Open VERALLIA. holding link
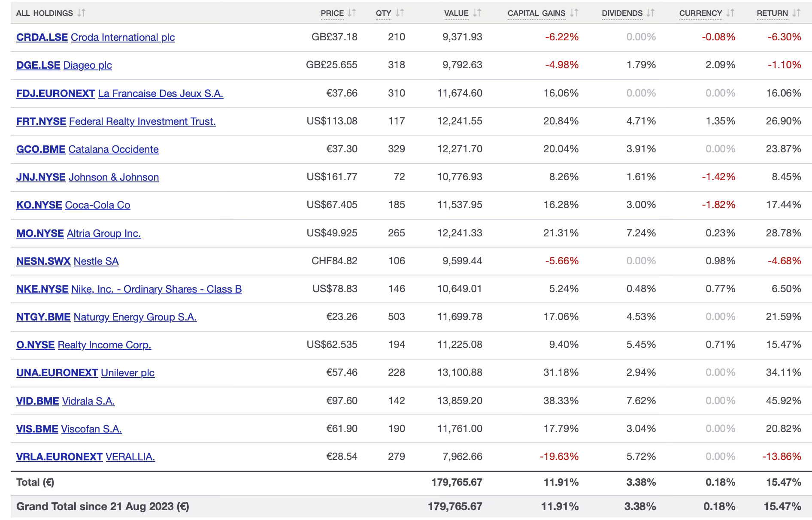 (130, 457)
